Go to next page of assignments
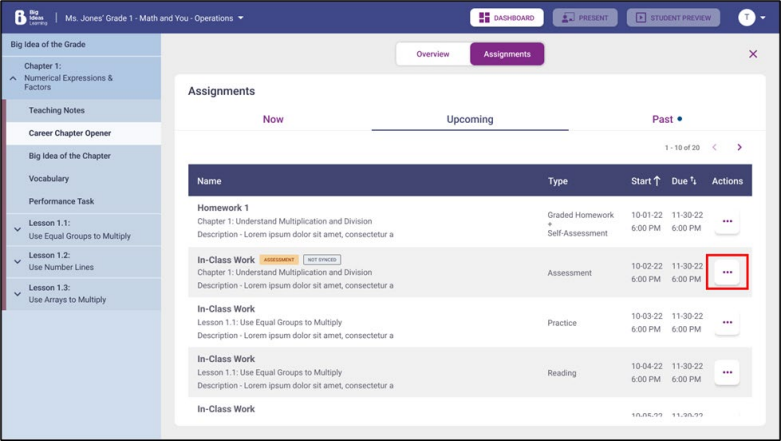Viewport: 781px width, 441px height. [740, 148]
